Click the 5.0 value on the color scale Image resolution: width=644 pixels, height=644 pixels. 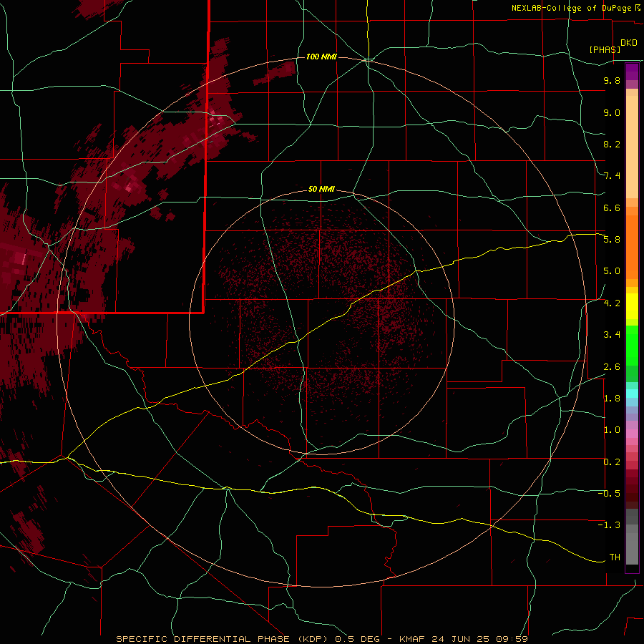[x=612, y=271]
